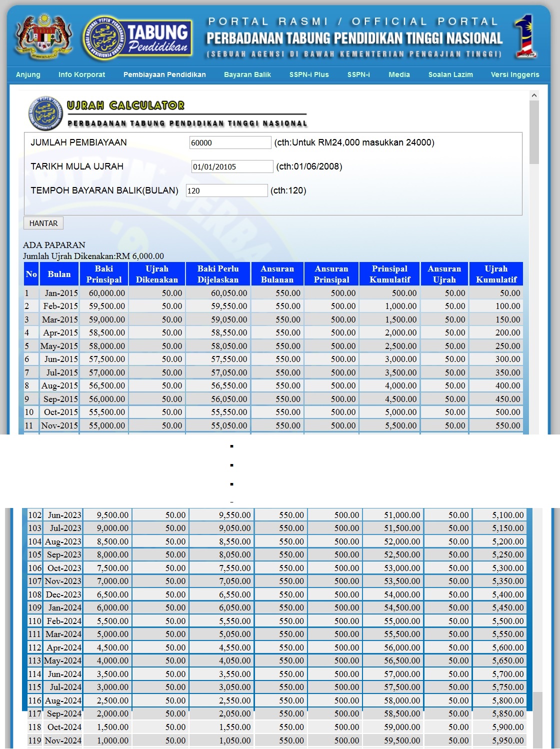Click the TARIKH MULA UJRAH date field
The height and width of the screenshot is (749, 560).
tap(231, 166)
